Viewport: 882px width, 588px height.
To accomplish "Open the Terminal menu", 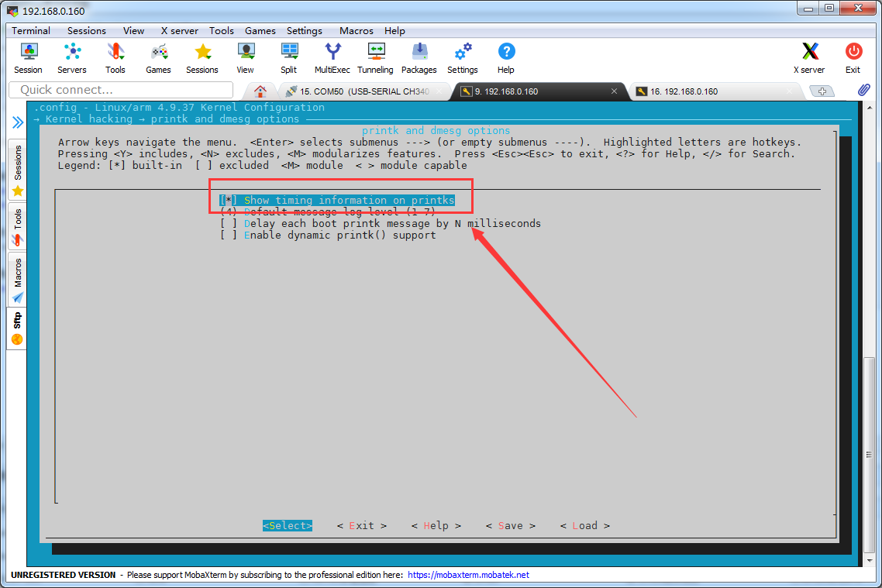I will click(x=31, y=31).
